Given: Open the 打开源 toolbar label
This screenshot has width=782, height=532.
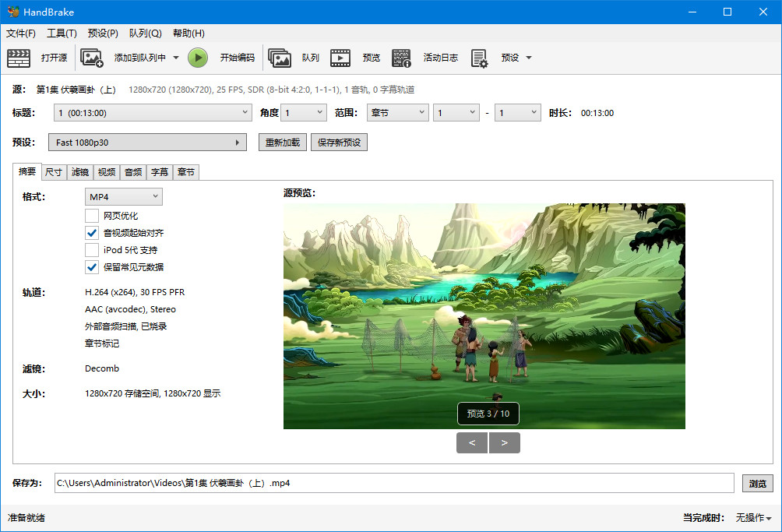Looking at the screenshot, I should [54, 58].
